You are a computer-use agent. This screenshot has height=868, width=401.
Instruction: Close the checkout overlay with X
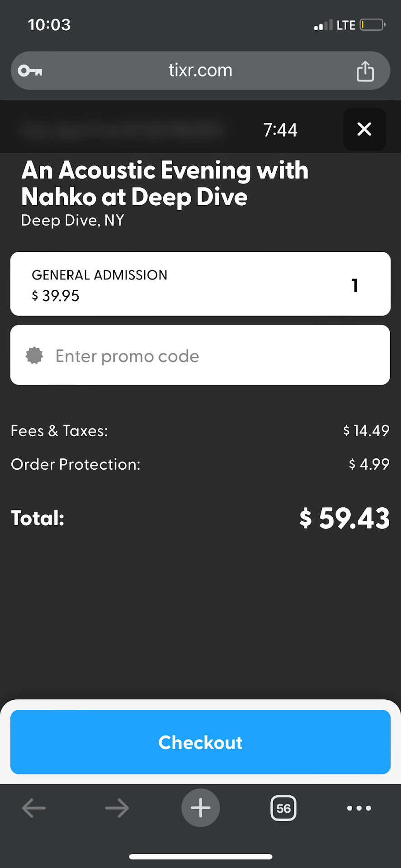364,129
